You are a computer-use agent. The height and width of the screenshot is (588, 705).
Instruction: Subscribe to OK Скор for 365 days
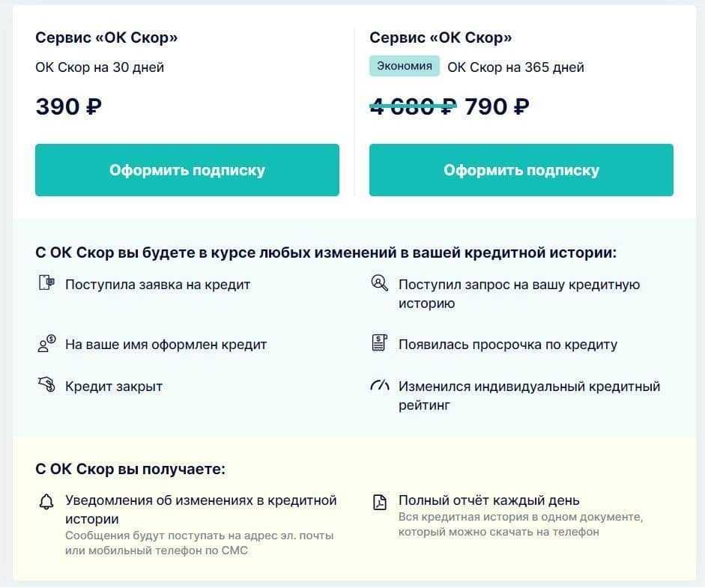coord(521,170)
